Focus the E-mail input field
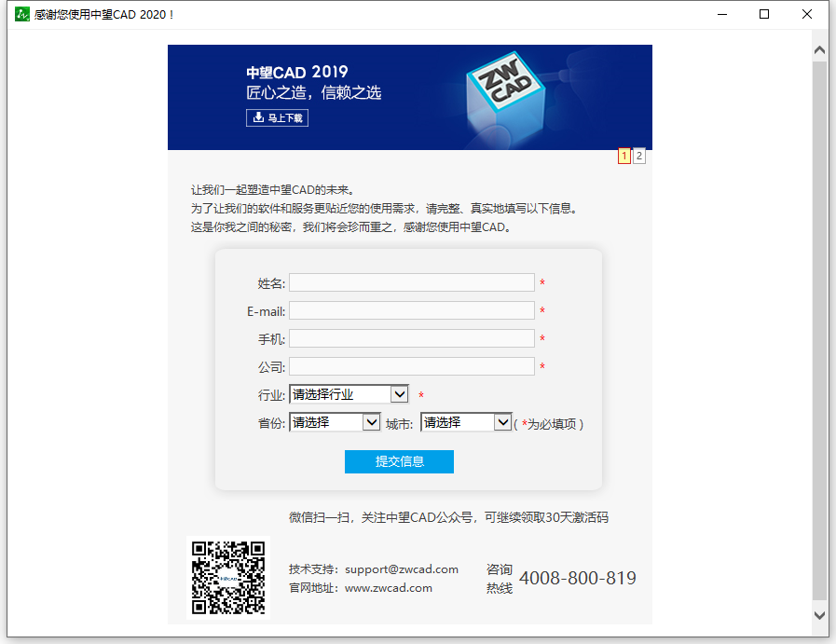 click(412, 310)
